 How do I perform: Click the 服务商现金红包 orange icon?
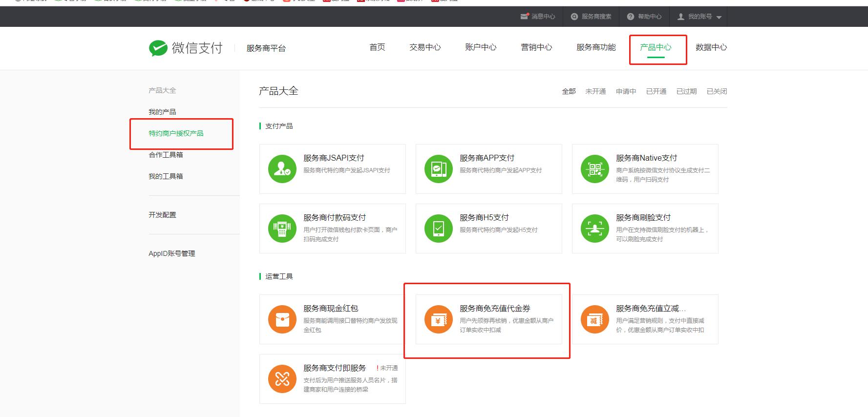pyautogui.click(x=282, y=319)
